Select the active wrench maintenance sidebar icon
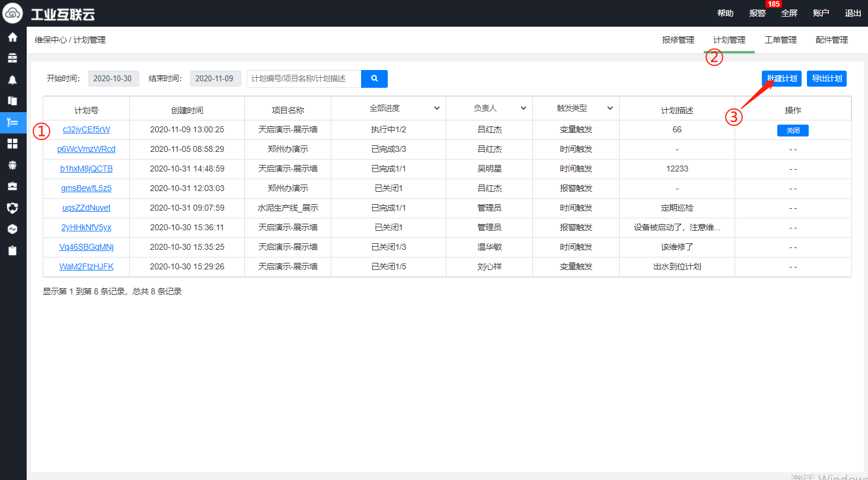Screen dimensions: 868x480 [12, 122]
